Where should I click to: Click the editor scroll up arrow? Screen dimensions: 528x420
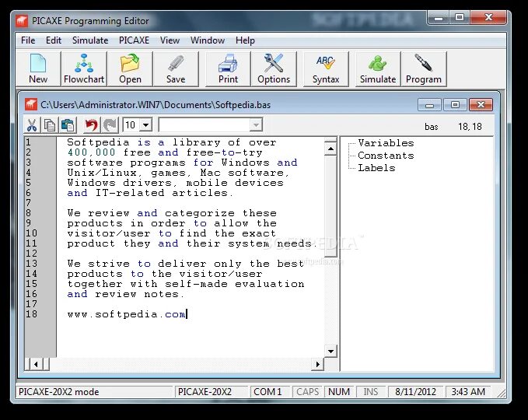[330, 149]
